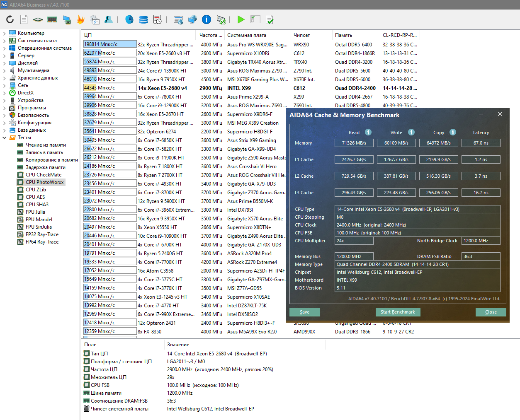
Task: Open the Report document icon in toolbar
Action: [x=24, y=19]
